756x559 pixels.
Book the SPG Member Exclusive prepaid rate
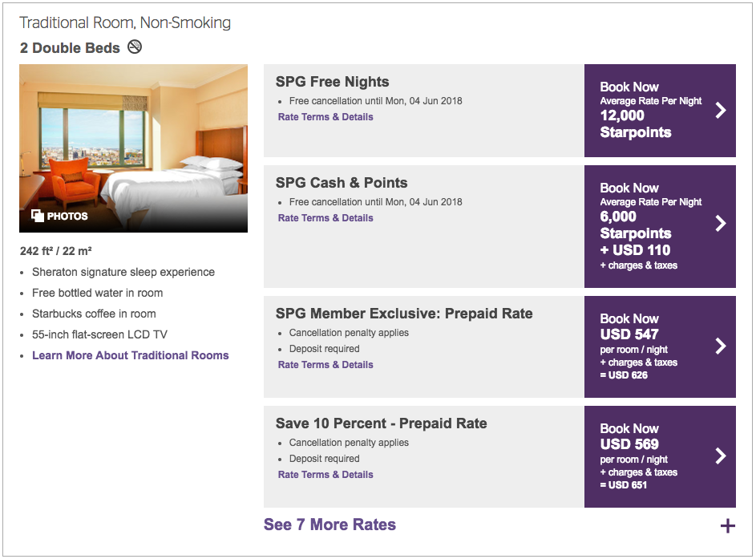tap(660, 346)
